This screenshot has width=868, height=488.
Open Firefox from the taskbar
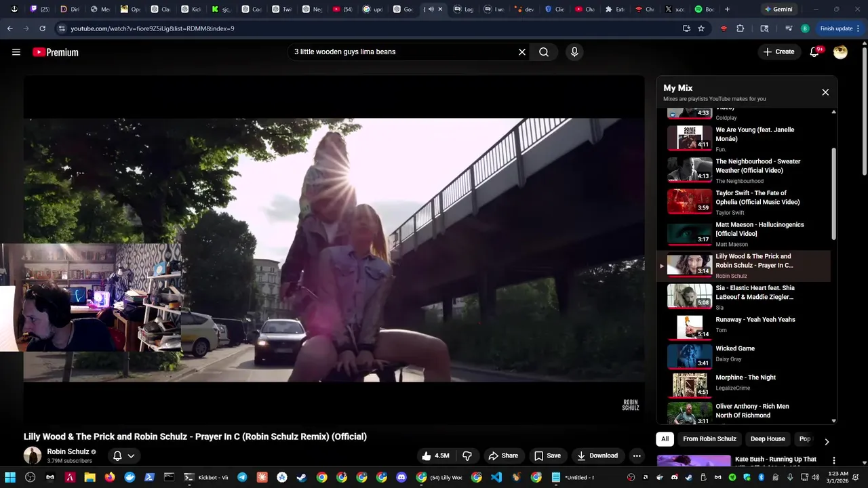(x=110, y=477)
